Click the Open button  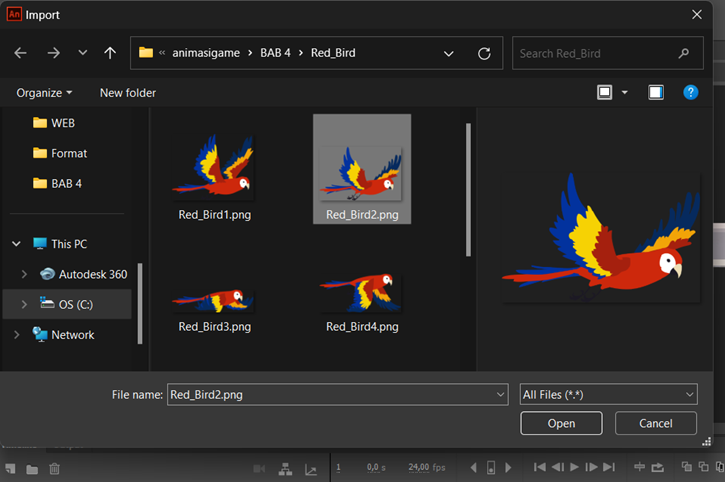pyautogui.click(x=561, y=423)
